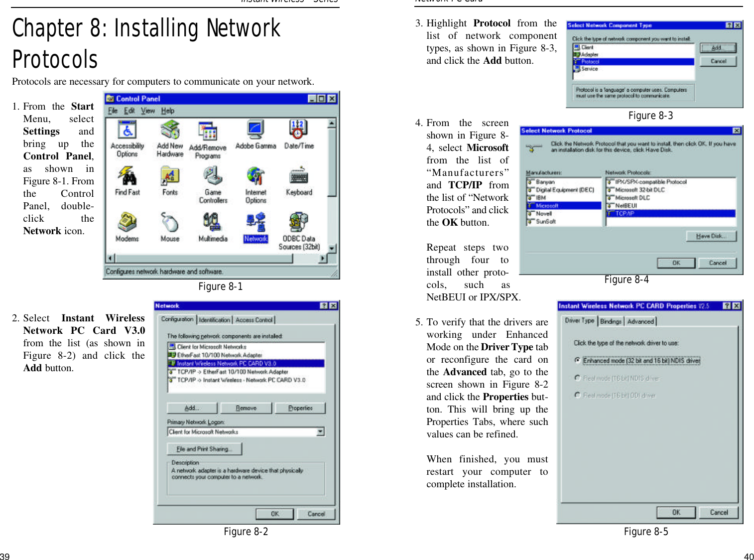
Task: Click the File menu in Control Panel
Action: pos(113,111)
